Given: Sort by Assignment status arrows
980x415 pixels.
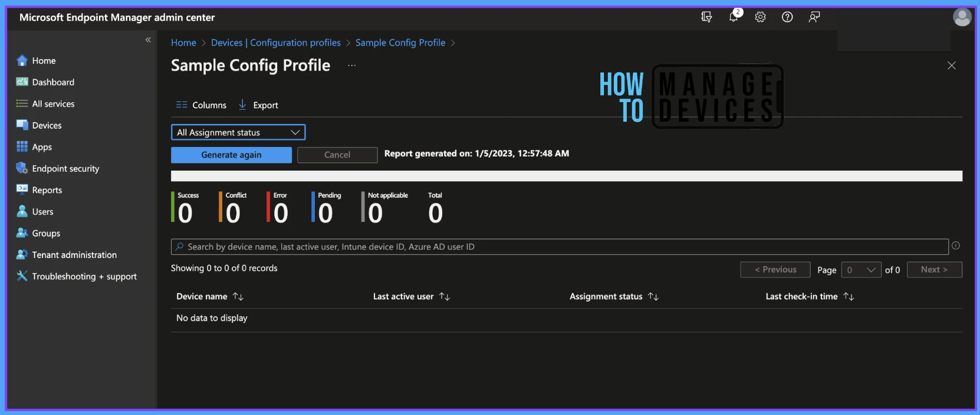Looking at the screenshot, I should (653, 296).
